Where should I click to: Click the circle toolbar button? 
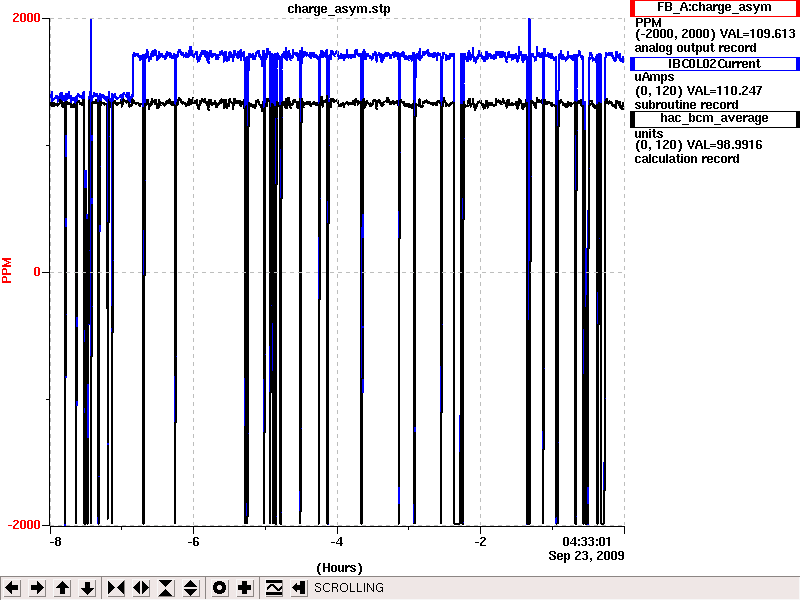click(219, 588)
